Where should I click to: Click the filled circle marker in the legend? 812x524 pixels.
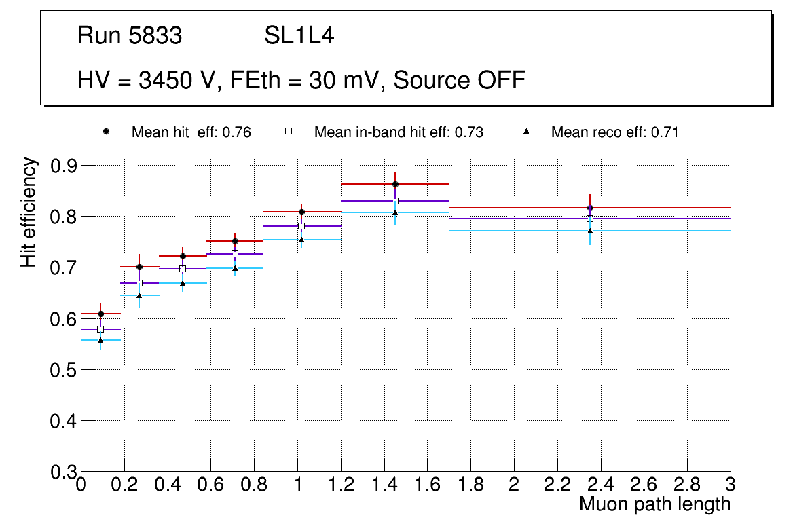[106, 132]
